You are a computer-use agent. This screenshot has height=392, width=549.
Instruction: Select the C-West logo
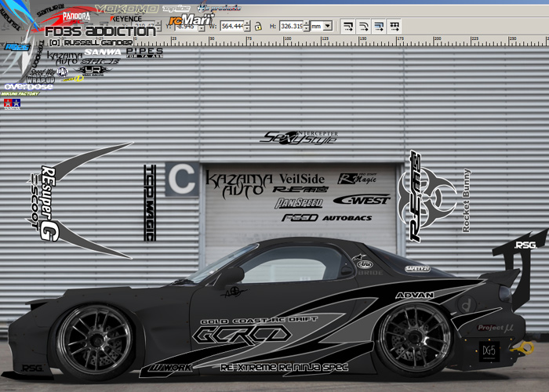(361, 199)
